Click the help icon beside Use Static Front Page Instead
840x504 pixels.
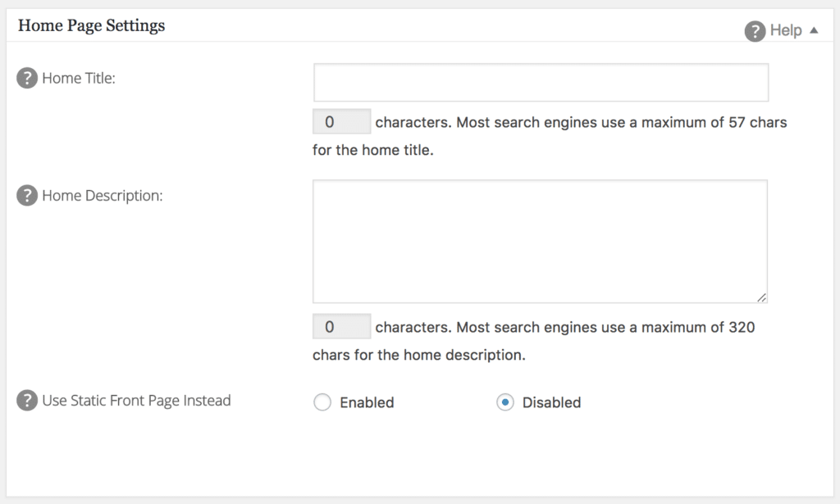[27, 400]
